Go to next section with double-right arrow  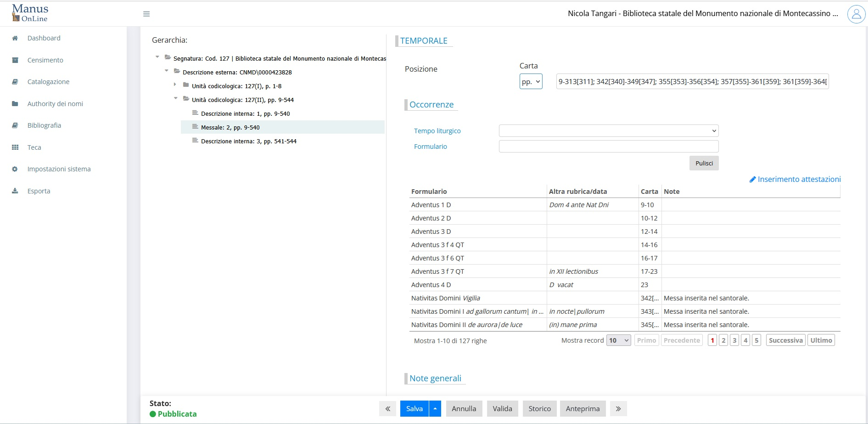click(x=618, y=409)
